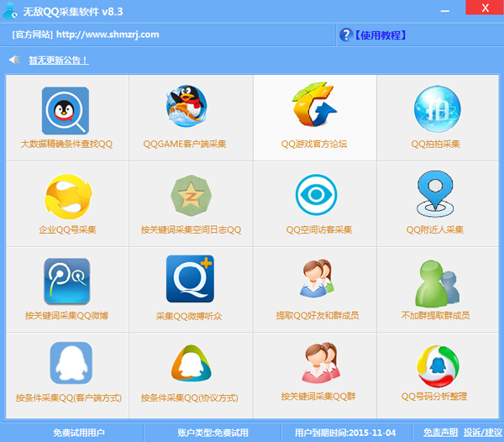Select 按条件采集QQ(协议方式) colorful penguin icon
This screenshot has width=504, height=442.
[x=192, y=363]
